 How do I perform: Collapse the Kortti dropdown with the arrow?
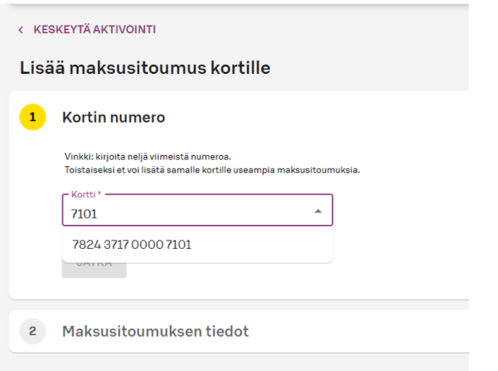click(318, 211)
